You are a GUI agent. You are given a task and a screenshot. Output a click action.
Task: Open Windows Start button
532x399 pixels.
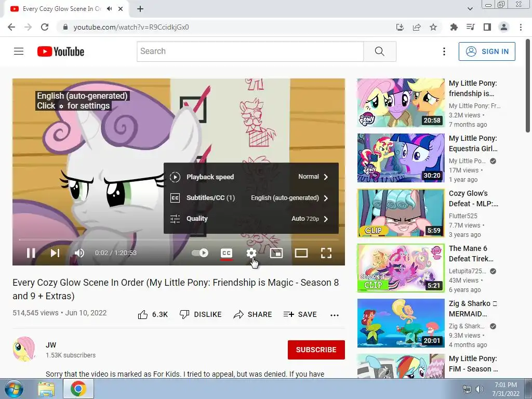(14, 389)
